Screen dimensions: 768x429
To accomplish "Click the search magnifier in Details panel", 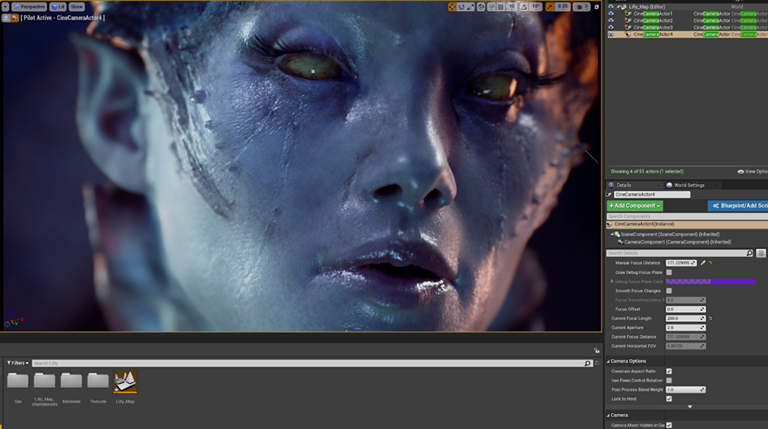I will (x=749, y=253).
